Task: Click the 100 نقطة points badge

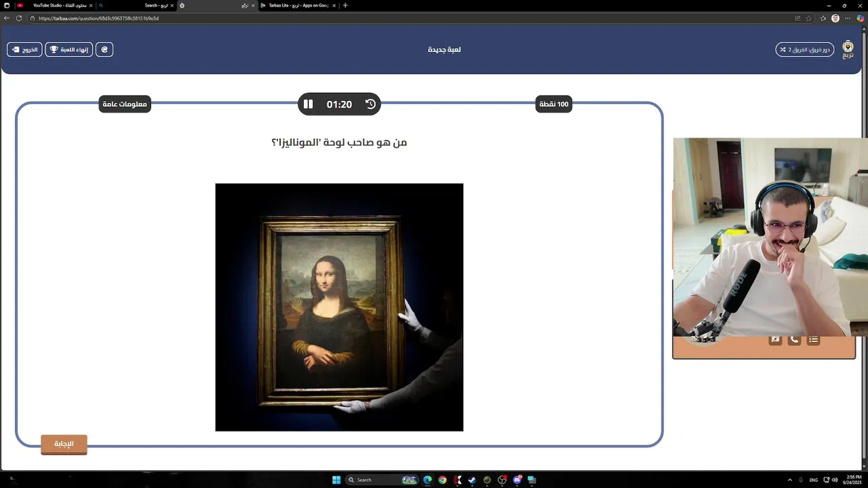Action: click(554, 104)
